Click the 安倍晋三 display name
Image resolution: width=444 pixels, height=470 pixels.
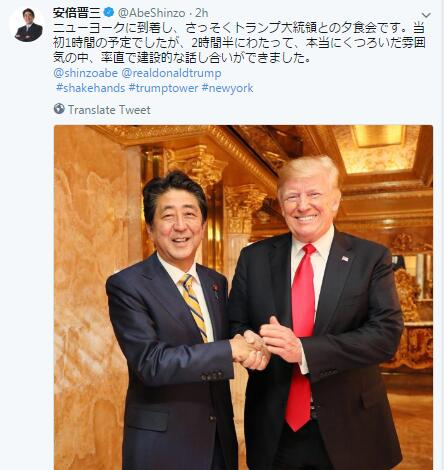click(x=77, y=13)
